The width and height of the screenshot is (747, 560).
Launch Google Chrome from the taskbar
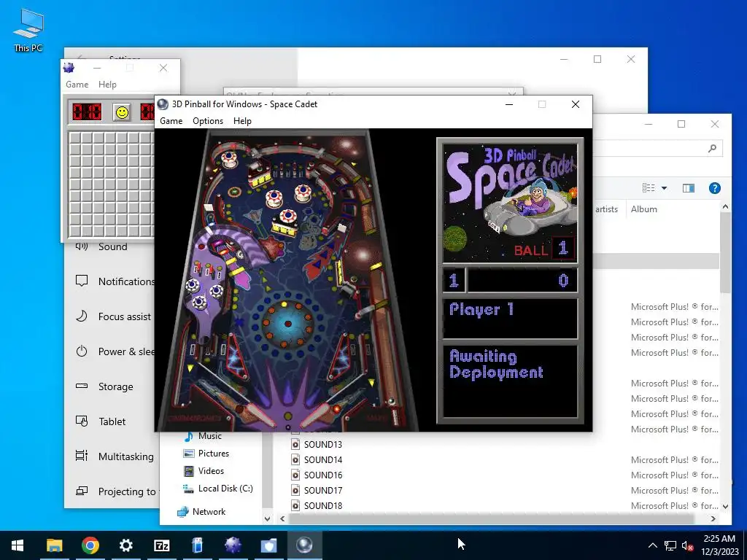pos(90,545)
